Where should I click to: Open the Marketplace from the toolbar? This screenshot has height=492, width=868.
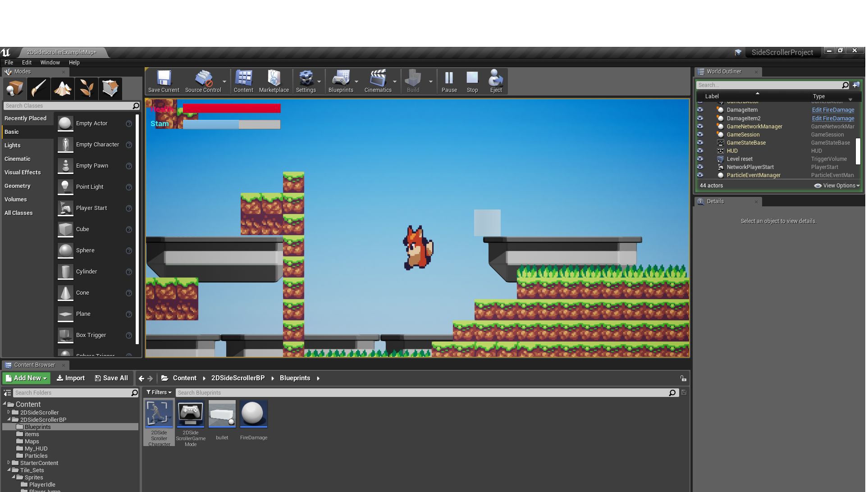click(274, 81)
